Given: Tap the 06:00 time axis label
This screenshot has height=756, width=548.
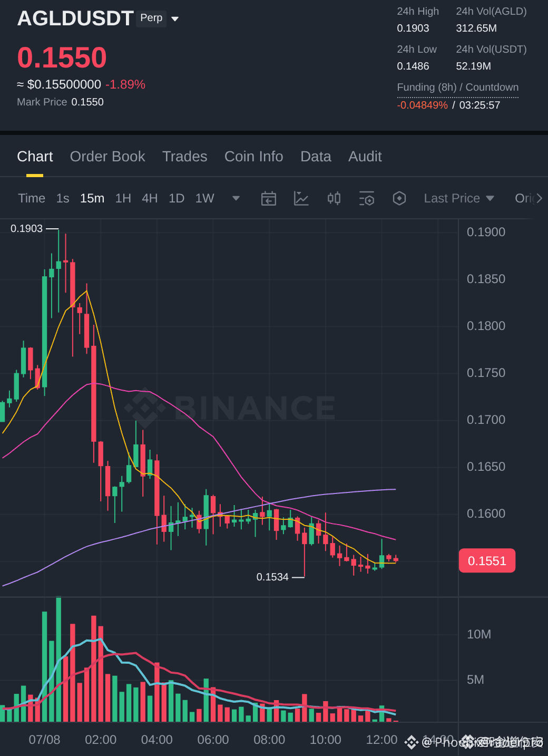Looking at the screenshot, I should pyautogui.click(x=213, y=740).
